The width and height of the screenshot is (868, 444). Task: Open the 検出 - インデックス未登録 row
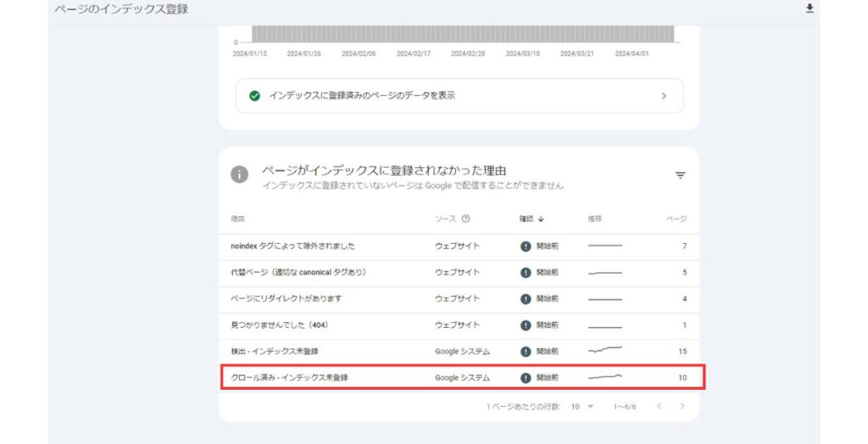tap(459, 352)
